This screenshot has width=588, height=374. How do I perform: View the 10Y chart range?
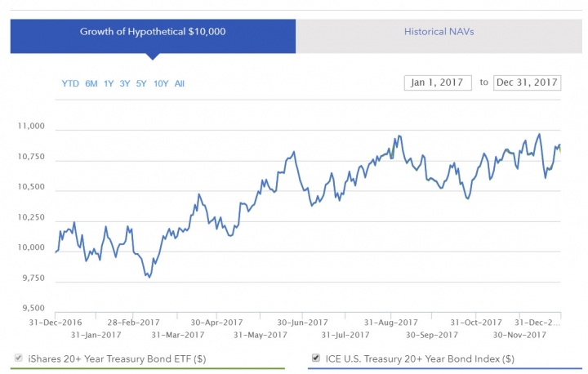click(161, 83)
